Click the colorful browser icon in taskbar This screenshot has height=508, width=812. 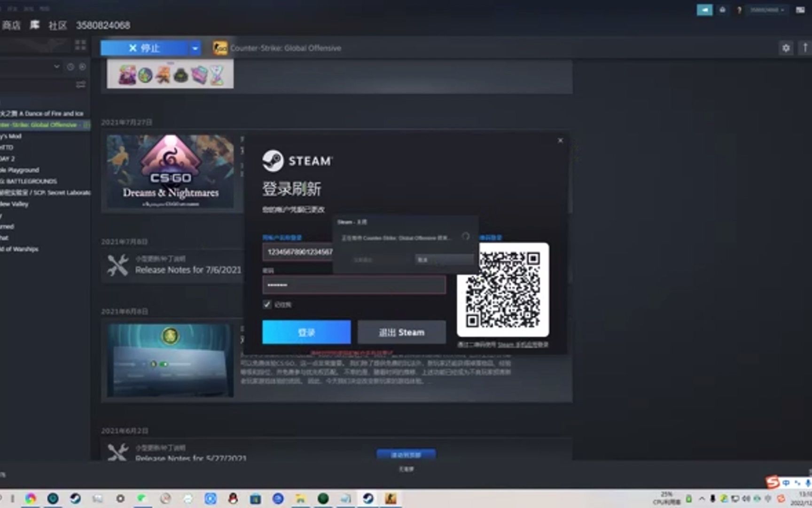[x=31, y=499]
